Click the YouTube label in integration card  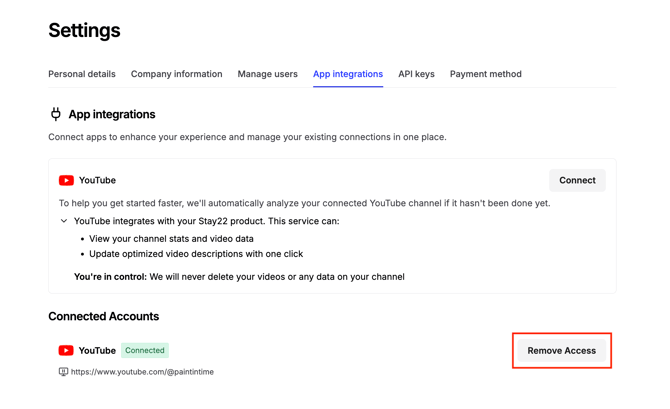97,181
